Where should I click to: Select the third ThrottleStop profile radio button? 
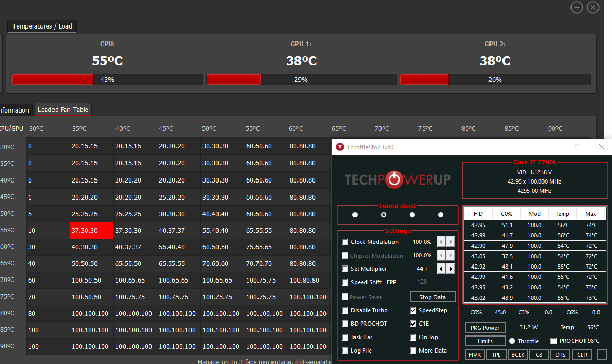412,215
